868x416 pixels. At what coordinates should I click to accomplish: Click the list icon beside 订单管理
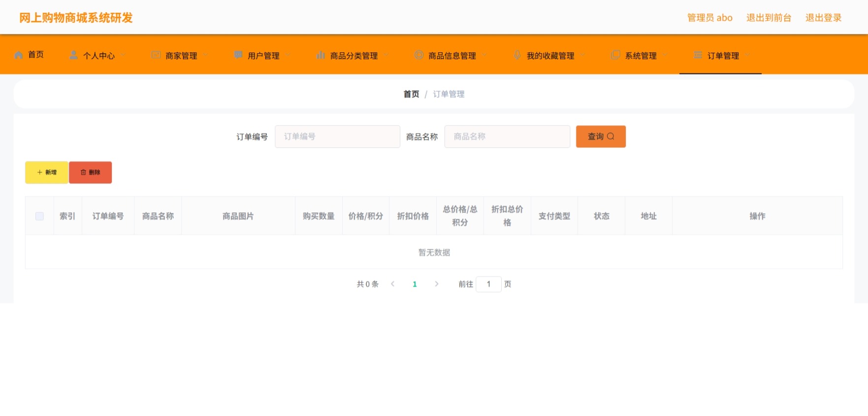coord(698,55)
